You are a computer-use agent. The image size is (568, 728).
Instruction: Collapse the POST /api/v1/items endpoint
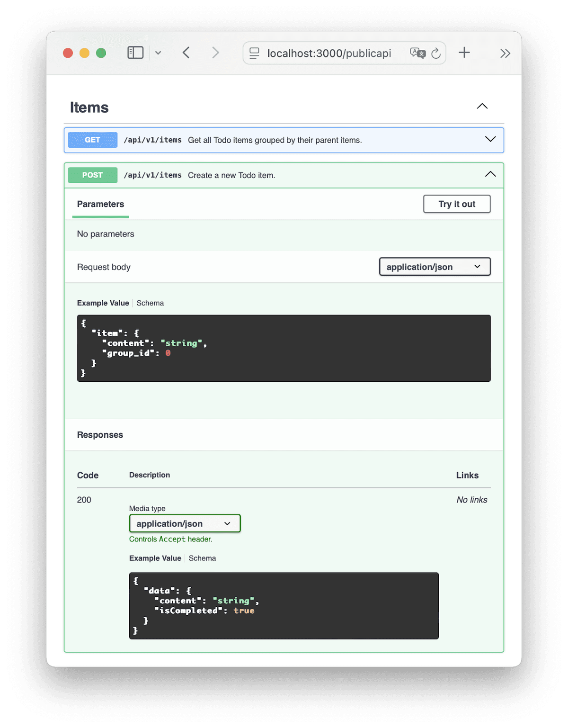pos(490,174)
